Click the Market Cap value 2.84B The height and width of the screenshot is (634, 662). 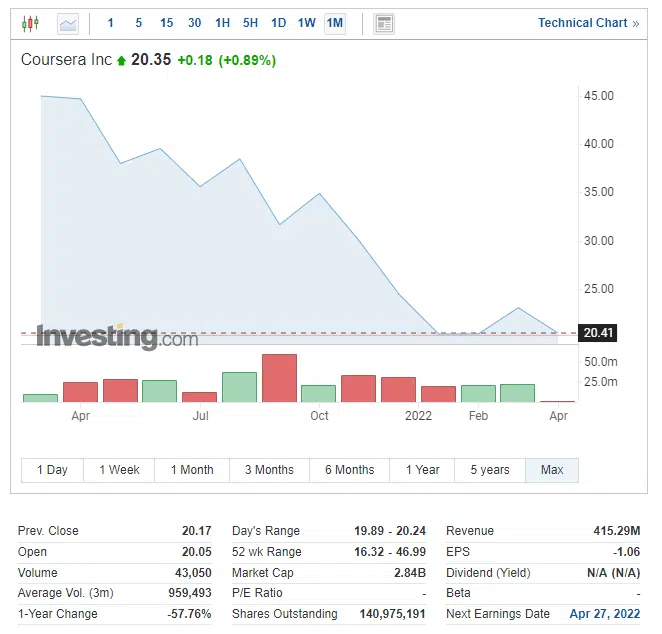pyautogui.click(x=410, y=573)
